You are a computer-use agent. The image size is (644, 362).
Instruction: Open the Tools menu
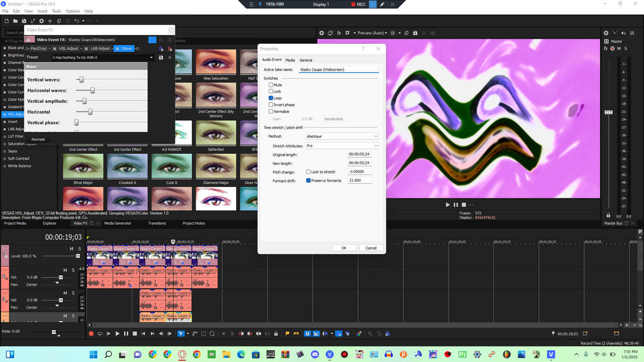pos(56,11)
